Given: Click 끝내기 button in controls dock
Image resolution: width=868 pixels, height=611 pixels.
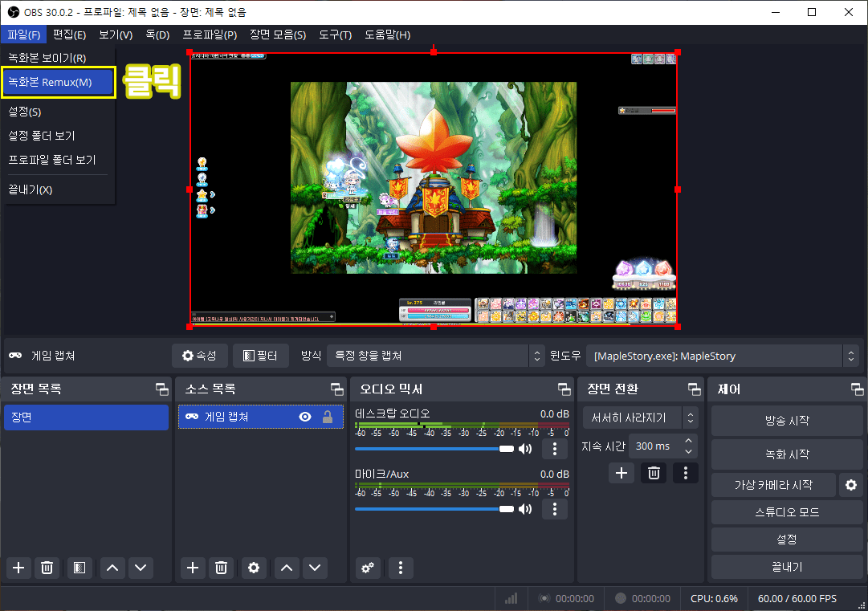Looking at the screenshot, I should 787,568.
